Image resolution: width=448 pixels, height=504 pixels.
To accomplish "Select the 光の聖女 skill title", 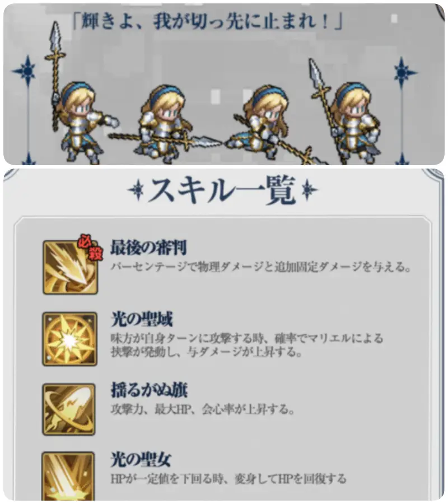I will coord(141,460).
